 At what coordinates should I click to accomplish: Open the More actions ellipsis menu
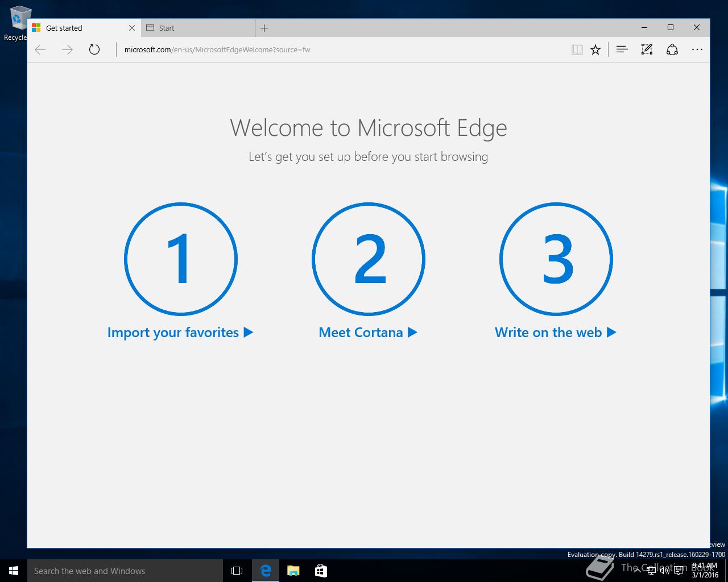[697, 50]
